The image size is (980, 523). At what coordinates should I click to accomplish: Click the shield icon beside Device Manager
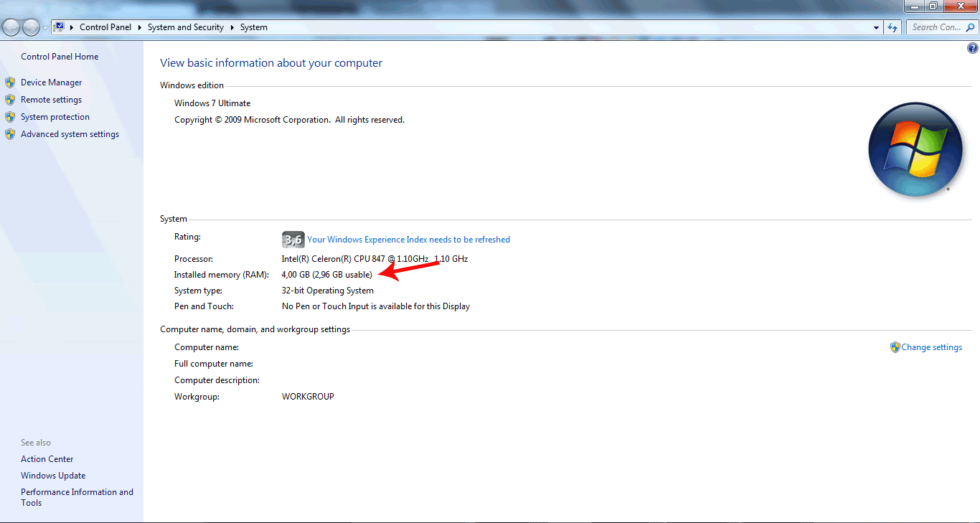pyautogui.click(x=10, y=83)
